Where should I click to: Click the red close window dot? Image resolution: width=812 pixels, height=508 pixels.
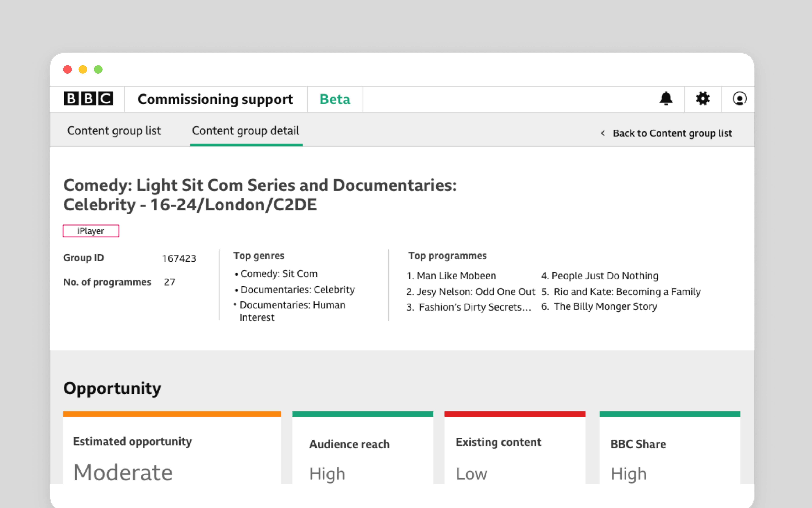[x=67, y=70]
